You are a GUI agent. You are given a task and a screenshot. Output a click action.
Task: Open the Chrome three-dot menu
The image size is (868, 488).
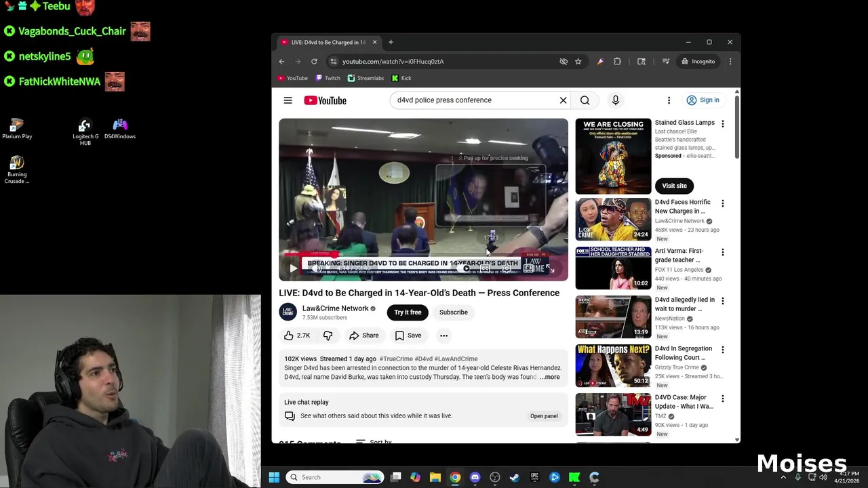730,61
